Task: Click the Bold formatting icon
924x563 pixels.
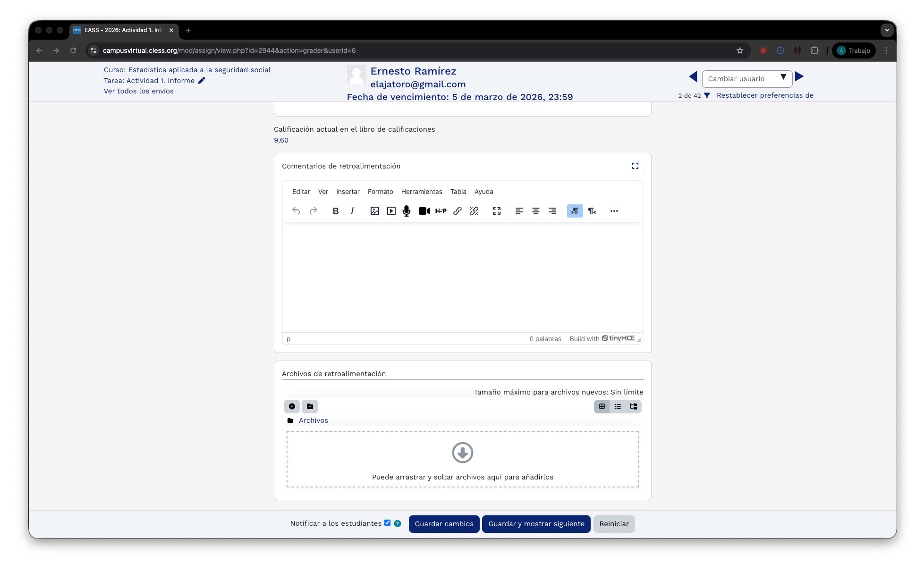Action: (335, 211)
